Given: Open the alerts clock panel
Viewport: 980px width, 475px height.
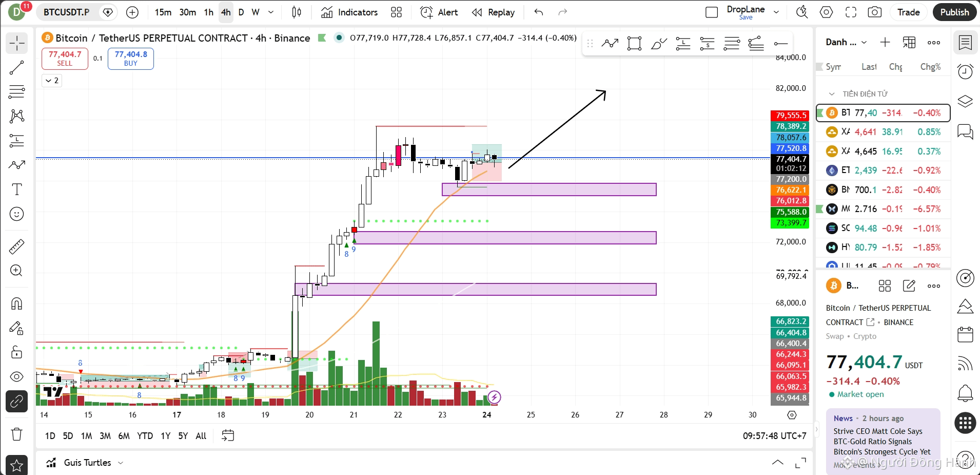Looking at the screenshot, I should click(x=965, y=72).
